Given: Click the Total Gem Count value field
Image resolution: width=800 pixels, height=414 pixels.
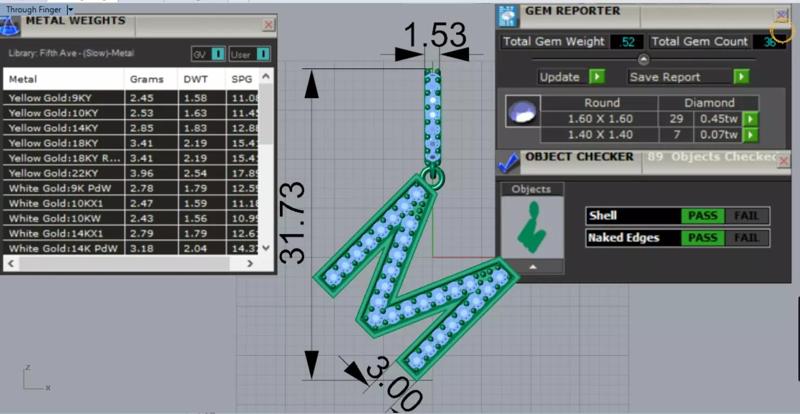Looking at the screenshot, I should pyautogui.click(x=770, y=42).
